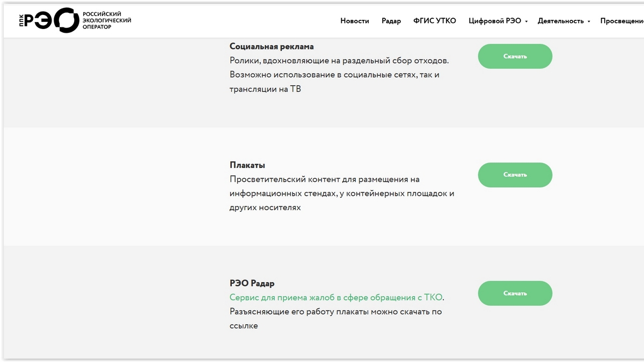Click the РЭО Радар section heading
The height and width of the screenshot is (362, 644).
click(x=252, y=284)
